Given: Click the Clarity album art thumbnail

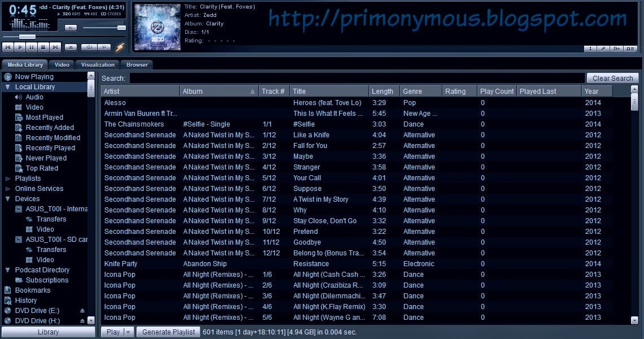Looking at the screenshot, I should point(157,27).
